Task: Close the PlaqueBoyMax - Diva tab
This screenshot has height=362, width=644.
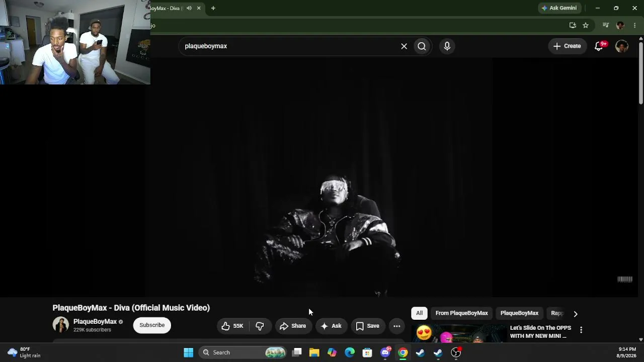Action: tap(199, 8)
